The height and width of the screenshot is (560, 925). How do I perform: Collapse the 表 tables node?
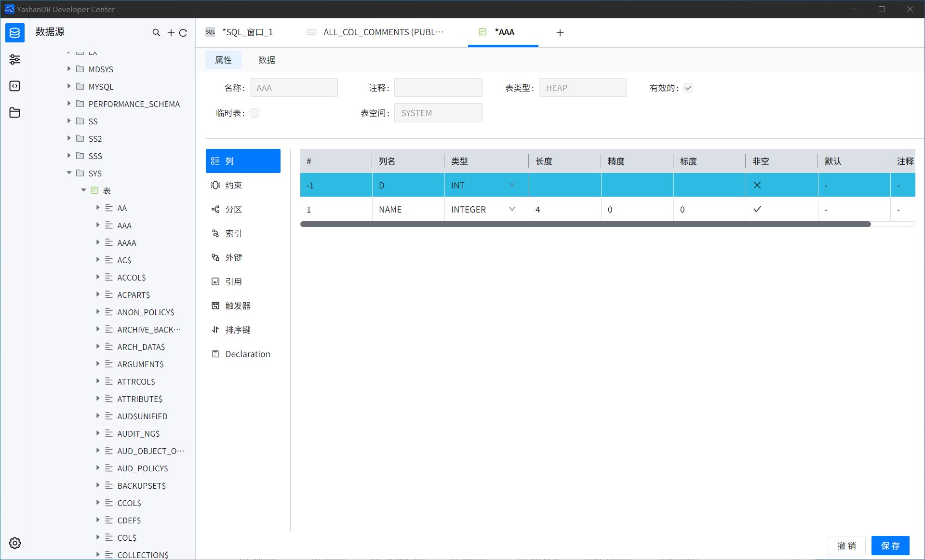point(83,190)
